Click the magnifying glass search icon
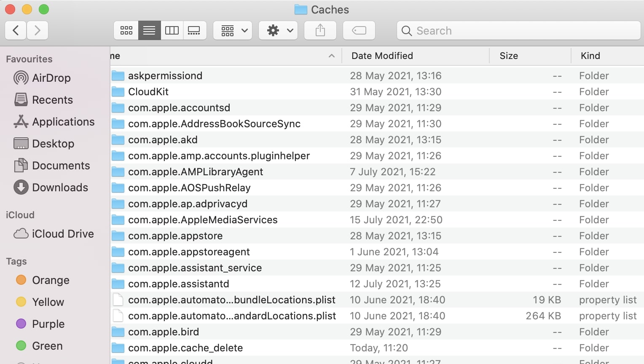 [x=406, y=31]
